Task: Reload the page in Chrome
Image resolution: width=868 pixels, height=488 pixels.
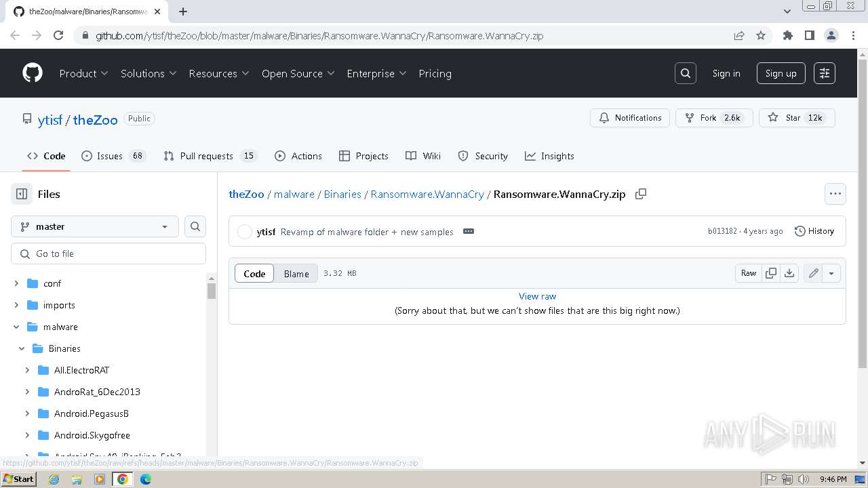Action: pyautogui.click(x=58, y=35)
